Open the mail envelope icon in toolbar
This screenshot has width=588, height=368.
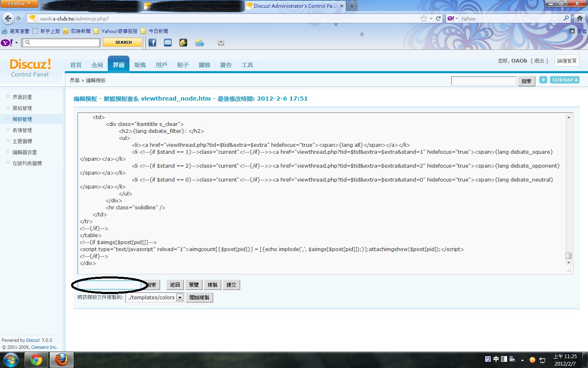168,43
